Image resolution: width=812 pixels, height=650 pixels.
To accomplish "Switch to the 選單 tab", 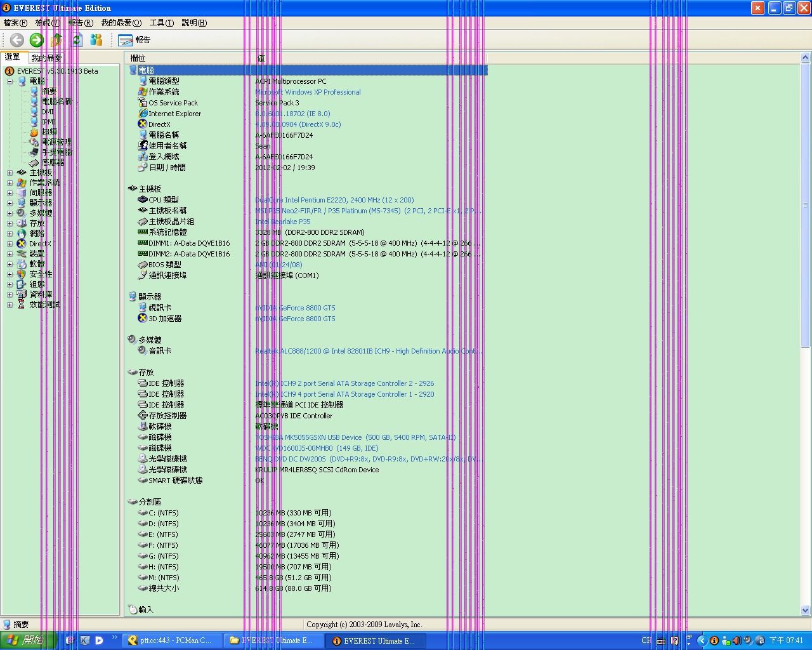I will point(13,57).
